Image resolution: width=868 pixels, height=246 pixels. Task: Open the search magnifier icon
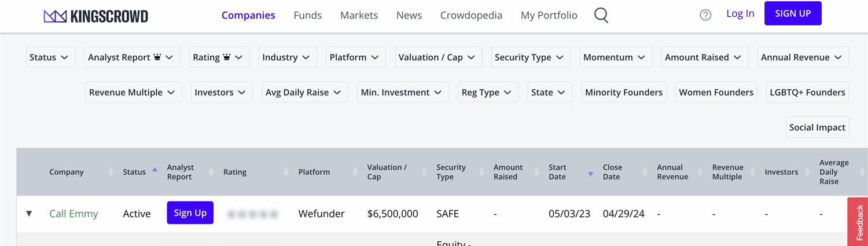(601, 16)
